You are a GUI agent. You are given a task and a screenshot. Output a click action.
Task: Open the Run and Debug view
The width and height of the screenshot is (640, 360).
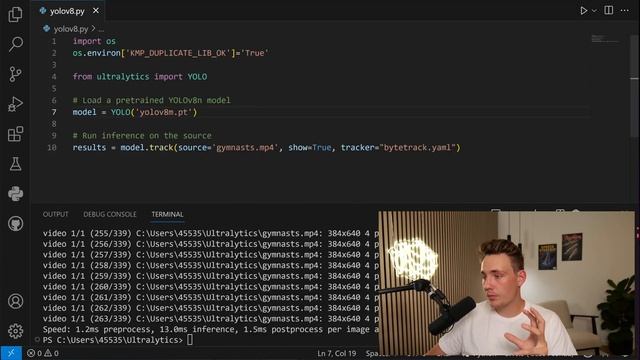(x=15, y=104)
